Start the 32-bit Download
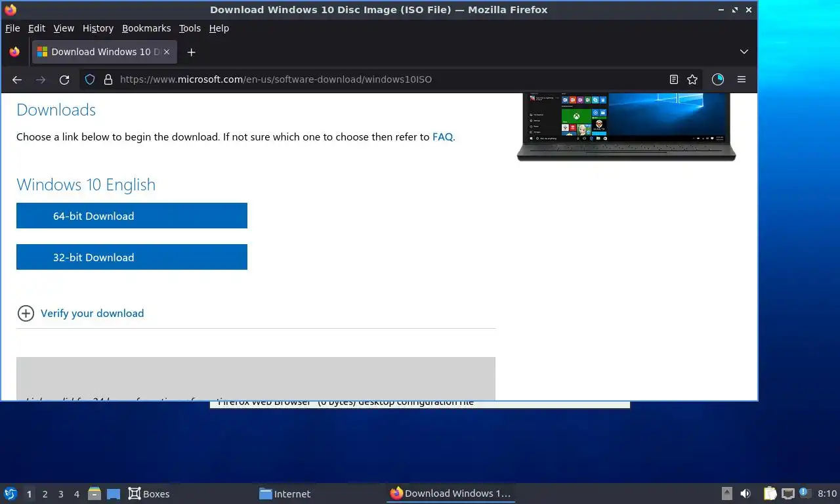The image size is (840, 504). tap(132, 257)
